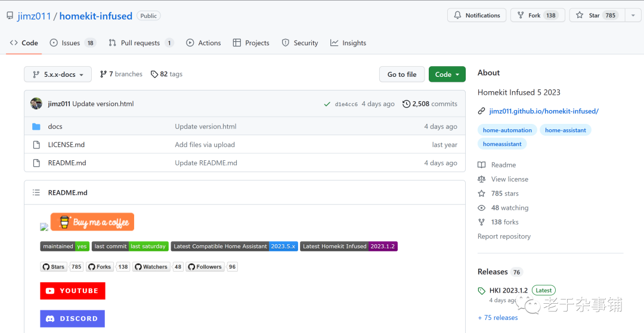Viewport: 644px width, 333px height.
Task: Click the repository book icon beside jimz011
Action: pyautogui.click(x=10, y=16)
